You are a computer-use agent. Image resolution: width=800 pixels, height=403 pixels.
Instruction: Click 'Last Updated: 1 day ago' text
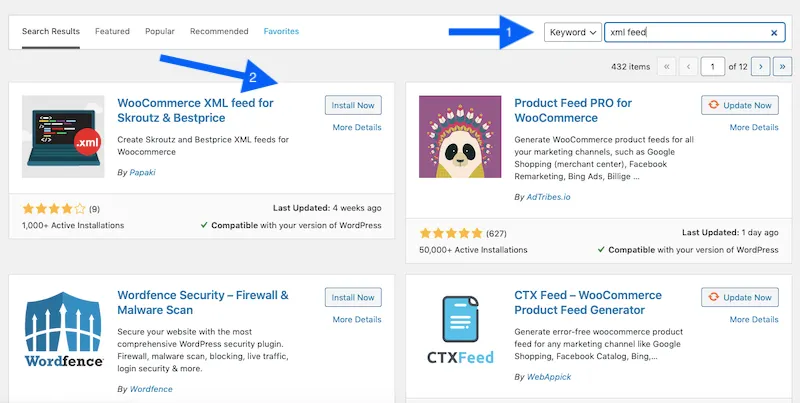730,233
